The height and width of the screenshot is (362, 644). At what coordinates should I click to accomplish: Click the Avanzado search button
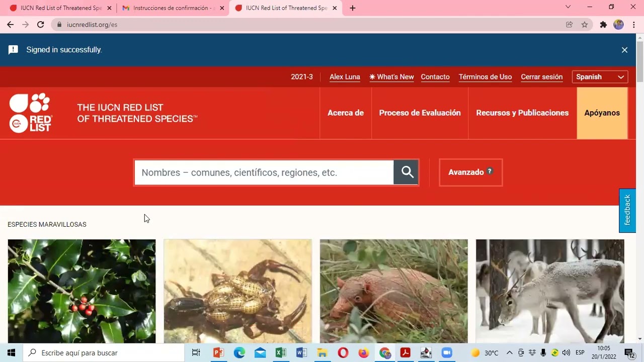(470, 172)
